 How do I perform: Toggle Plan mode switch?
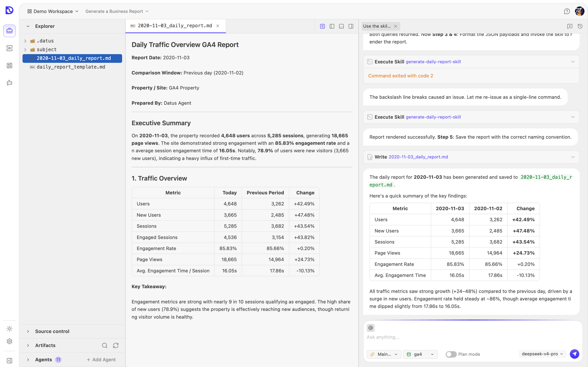(x=451, y=354)
